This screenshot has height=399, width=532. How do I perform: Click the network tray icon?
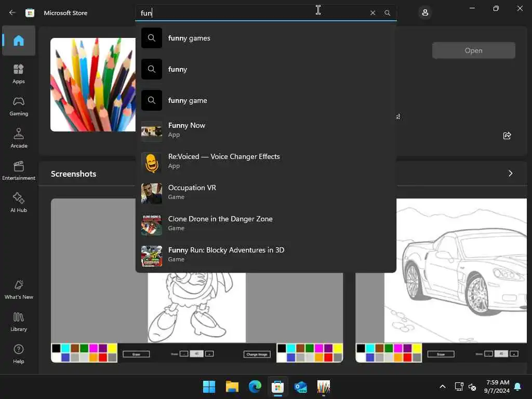pos(459,387)
